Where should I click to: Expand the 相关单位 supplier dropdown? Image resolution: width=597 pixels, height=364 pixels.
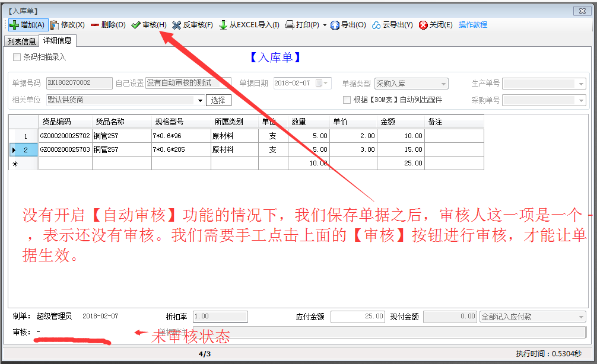(199, 100)
